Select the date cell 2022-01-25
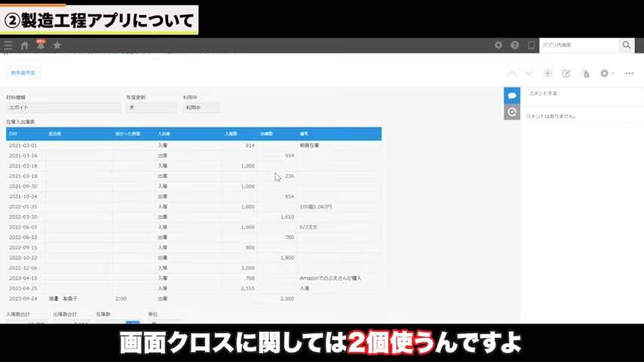This screenshot has width=644, height=362. (23, 207)
